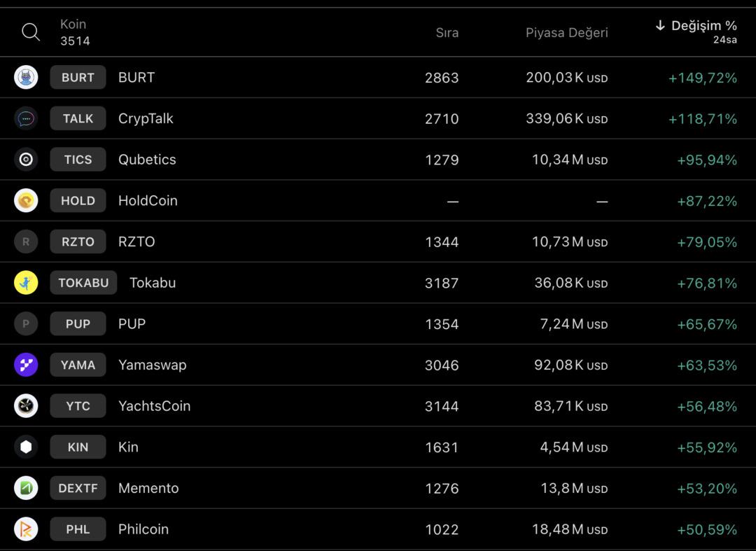Select the DEXTF ticker badge

(78, 488)
